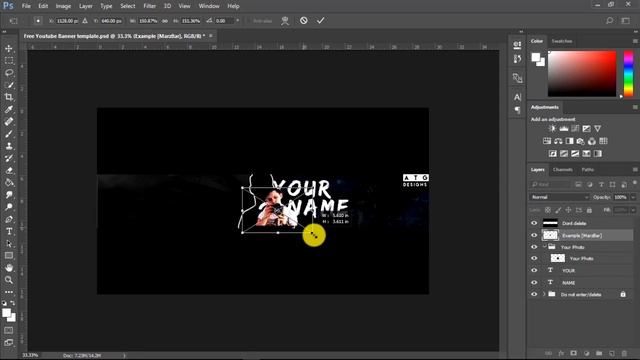This screenshot has height=360, width=640.
Task: Open the Filter menu
Action: 149,6
